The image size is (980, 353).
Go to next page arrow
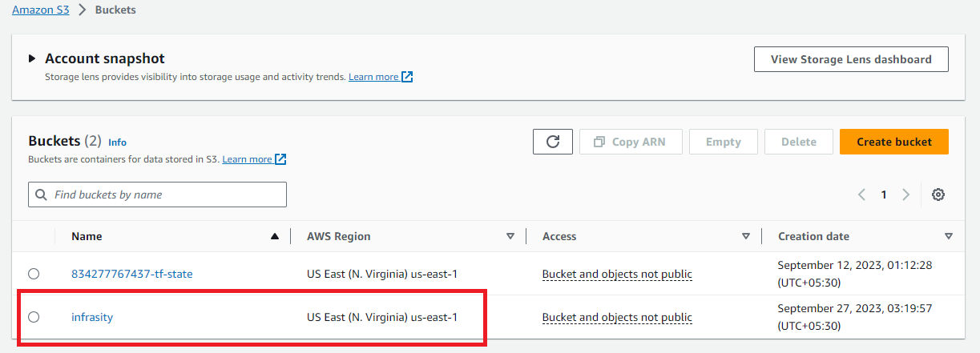coord(906,195)
